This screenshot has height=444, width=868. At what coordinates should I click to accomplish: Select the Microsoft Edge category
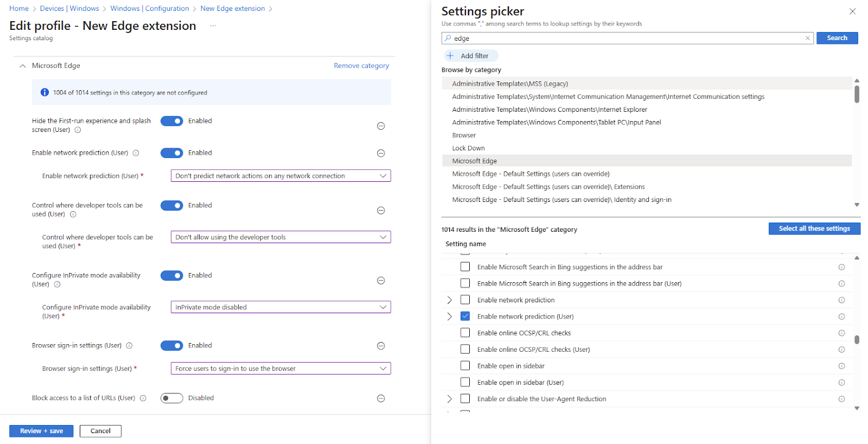pos(647,161)
